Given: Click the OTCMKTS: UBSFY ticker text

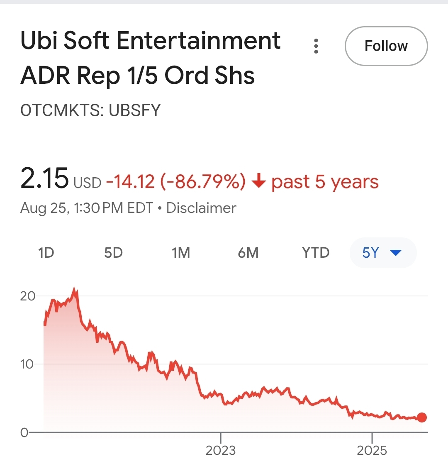Looking at the screenshot, I should [x=90, y=110].
